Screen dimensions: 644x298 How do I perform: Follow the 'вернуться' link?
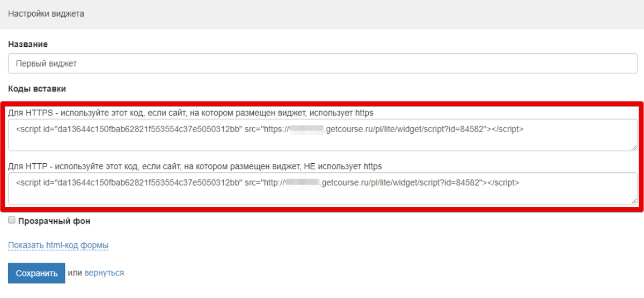click(x=104, y=273)
